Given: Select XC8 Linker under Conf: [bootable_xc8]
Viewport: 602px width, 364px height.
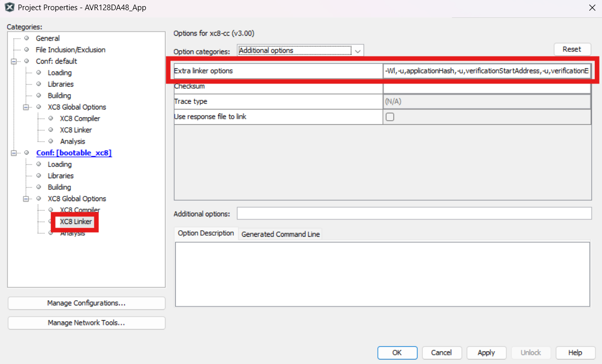Looking at the screenshot, I should 76,222.
